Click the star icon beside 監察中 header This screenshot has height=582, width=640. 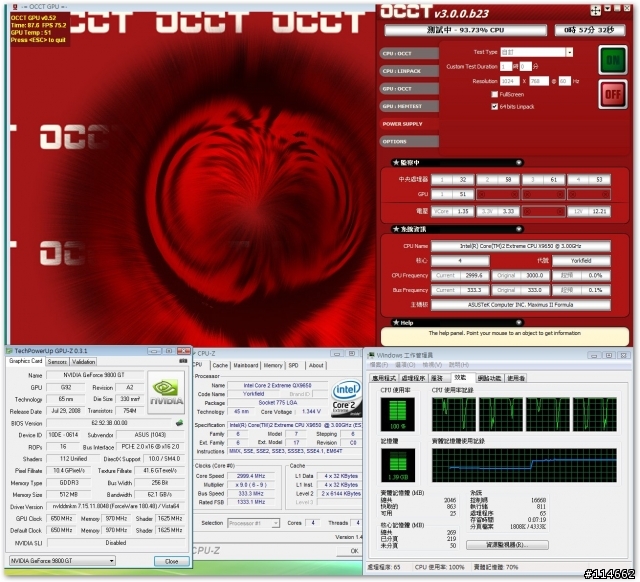tap(396, 162)
